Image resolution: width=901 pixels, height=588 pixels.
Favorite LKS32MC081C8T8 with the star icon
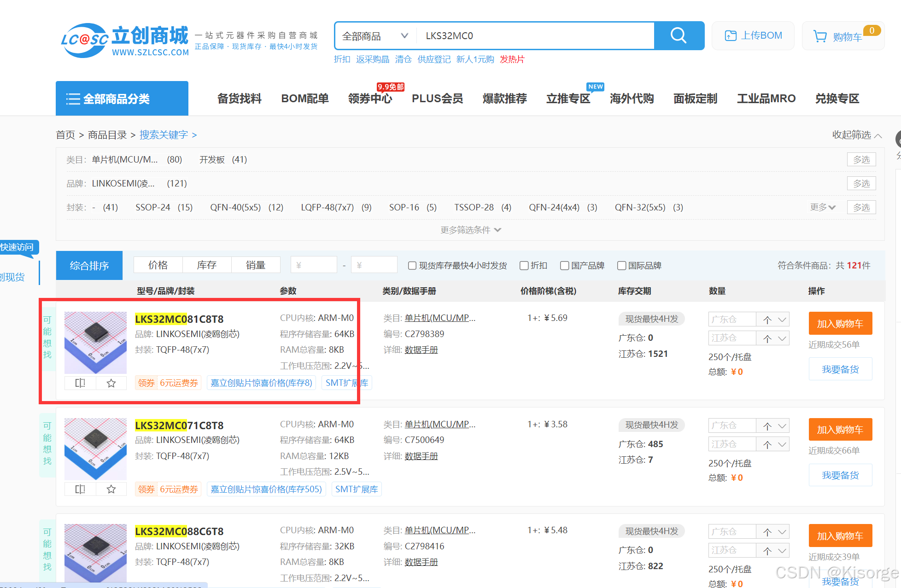click(111, 383)
